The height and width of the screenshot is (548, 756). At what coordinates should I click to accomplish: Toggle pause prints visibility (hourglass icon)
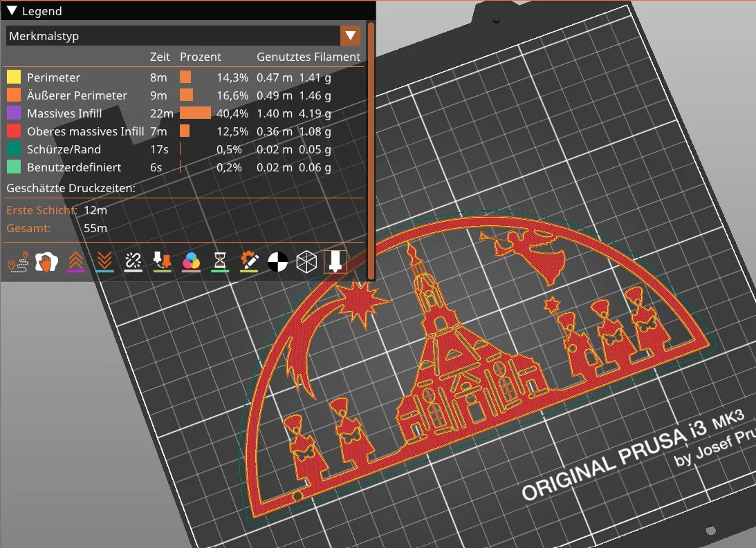point(220,261)
